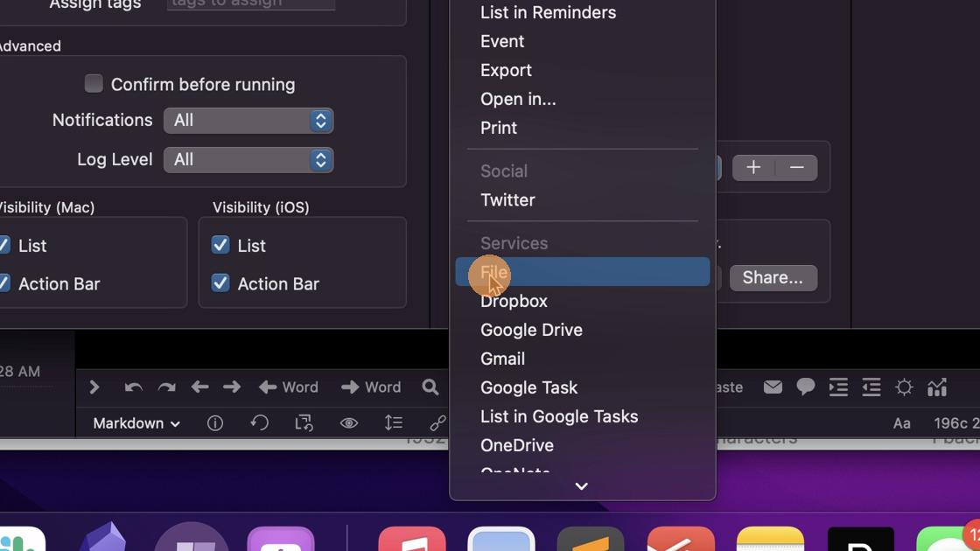Uncheck List under Visibility (iOS)
The height and width of the screenshot is (551, 980).
pyautogui.click(x=220, y=245)
